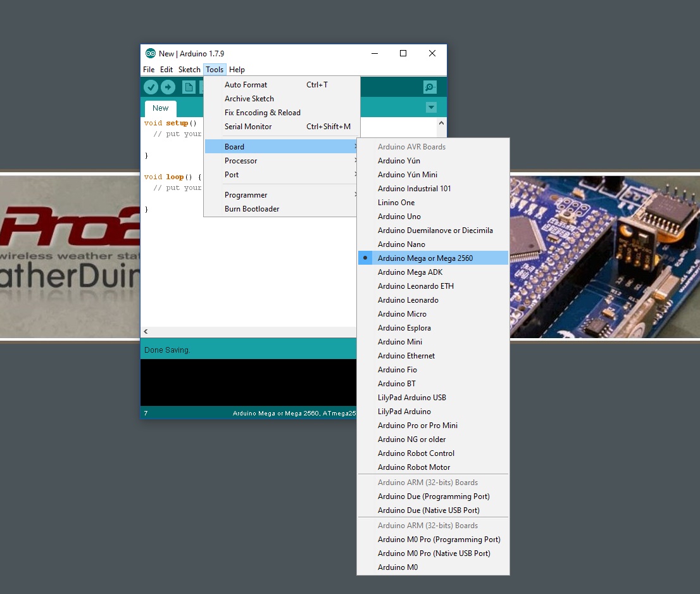This screenshot has width=700, height=594.
Task: Switch to the New sketch tab
Action: (x=160, y=108)
